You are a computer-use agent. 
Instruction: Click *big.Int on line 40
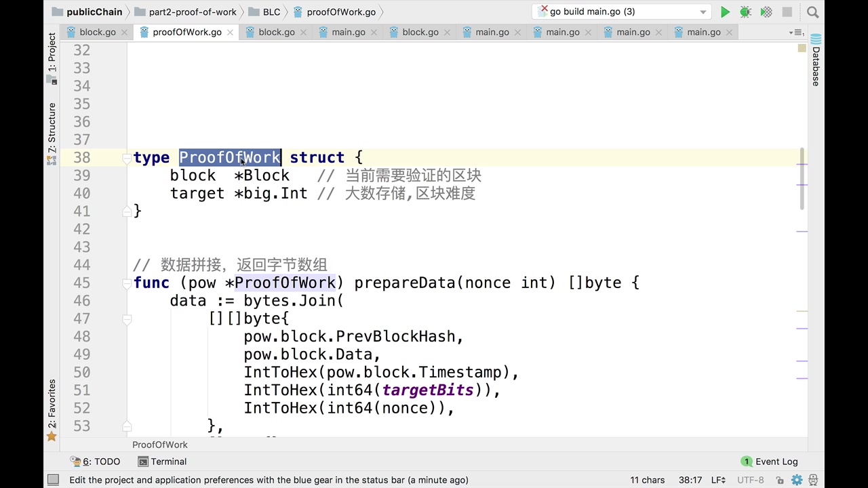click(x=271, y=193)
